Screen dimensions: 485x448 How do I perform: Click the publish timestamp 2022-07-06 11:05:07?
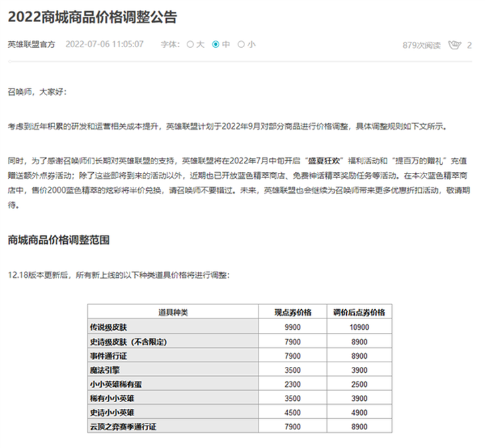104,45
